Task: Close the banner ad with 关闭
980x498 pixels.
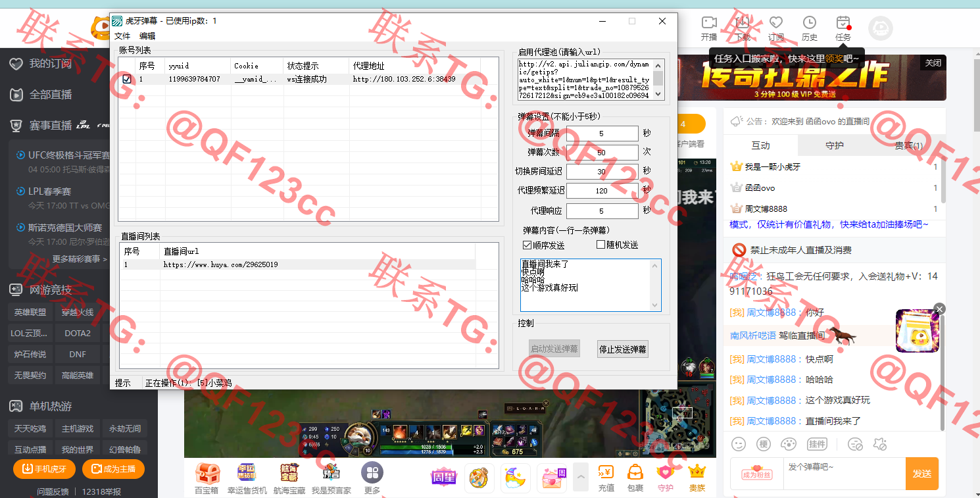Action: (x=933, y=63)
